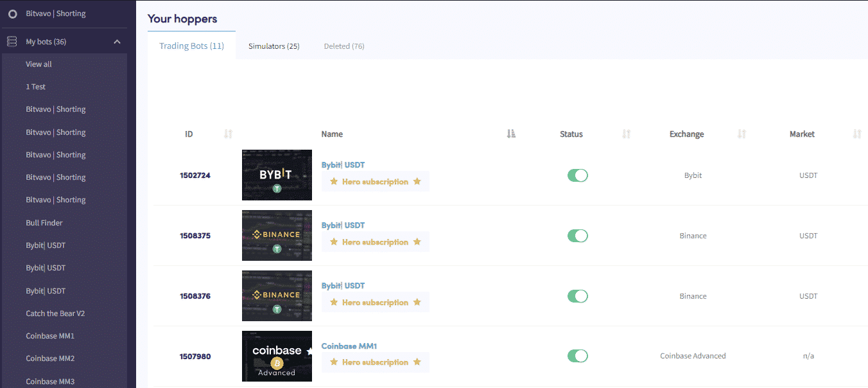
Task: Click bot ID 1508375
Action: point(195,236)
